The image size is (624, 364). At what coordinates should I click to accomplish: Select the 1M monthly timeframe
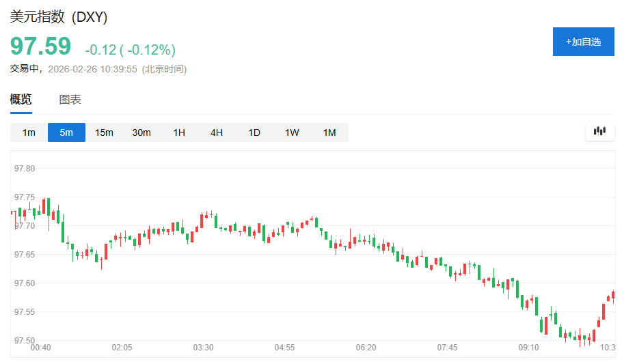click(x=329, y=132)
